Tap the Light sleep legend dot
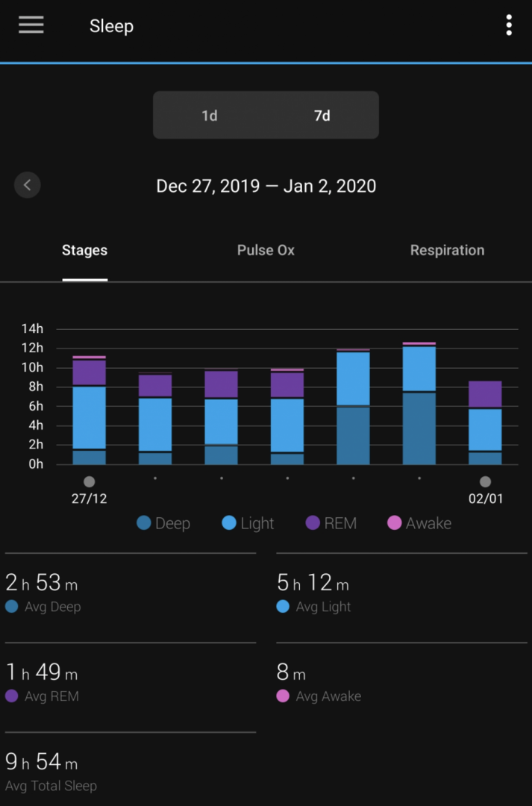 229,522
